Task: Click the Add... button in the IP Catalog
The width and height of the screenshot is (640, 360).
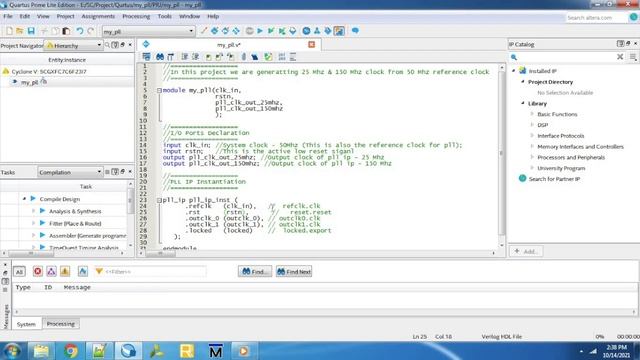Action: point(526,251)
